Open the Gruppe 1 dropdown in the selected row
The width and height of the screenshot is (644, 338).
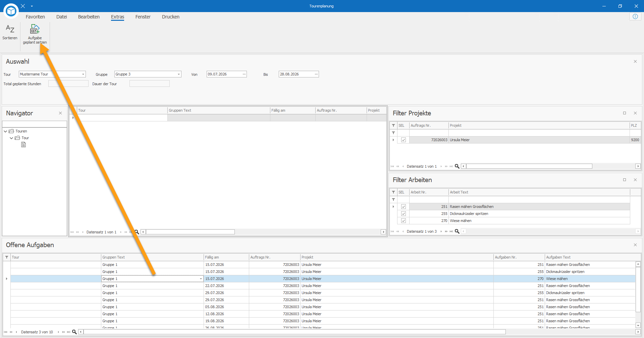point(201,279)
